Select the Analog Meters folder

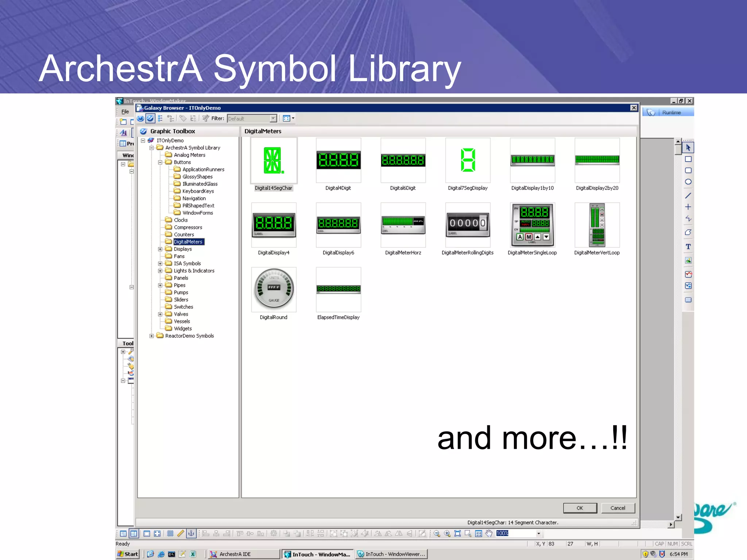click(189, 155)
